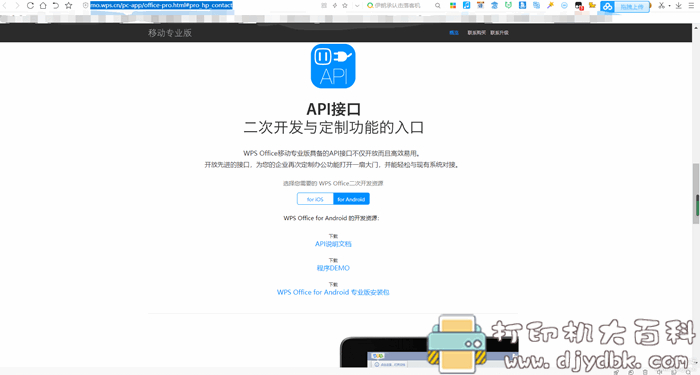This screenshot has height=375, width=700.
Task: Click the magic wand extension icon
Action: (x=550, y=5)
